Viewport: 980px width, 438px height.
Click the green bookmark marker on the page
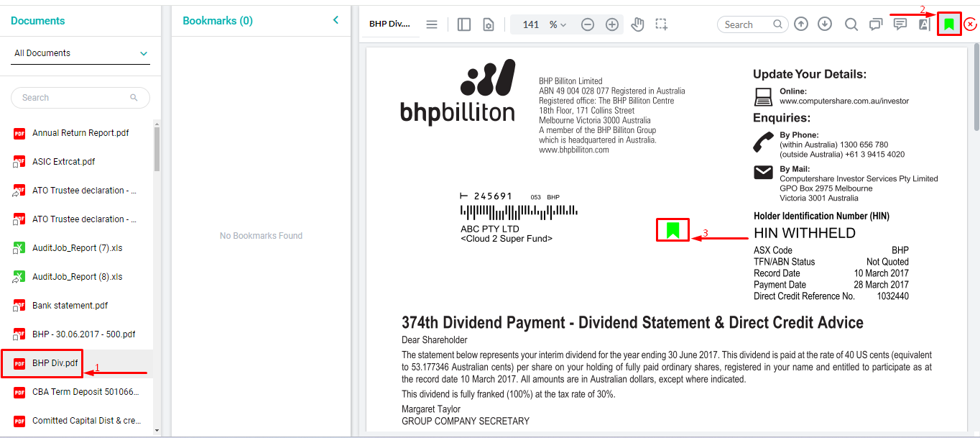pos(672,230)
